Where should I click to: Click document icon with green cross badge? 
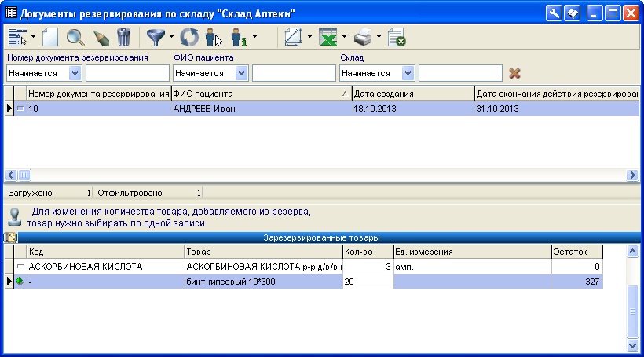397,38
